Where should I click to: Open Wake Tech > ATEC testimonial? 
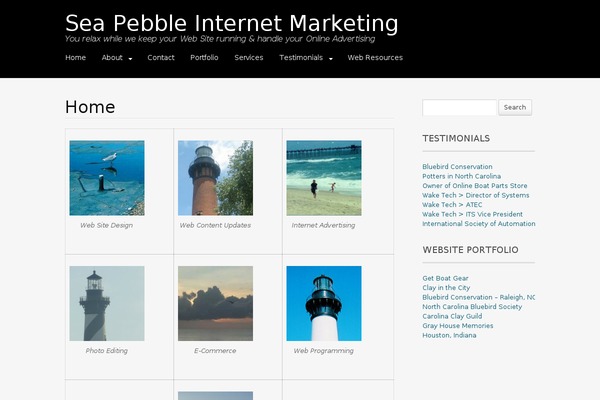coord(452,205)
